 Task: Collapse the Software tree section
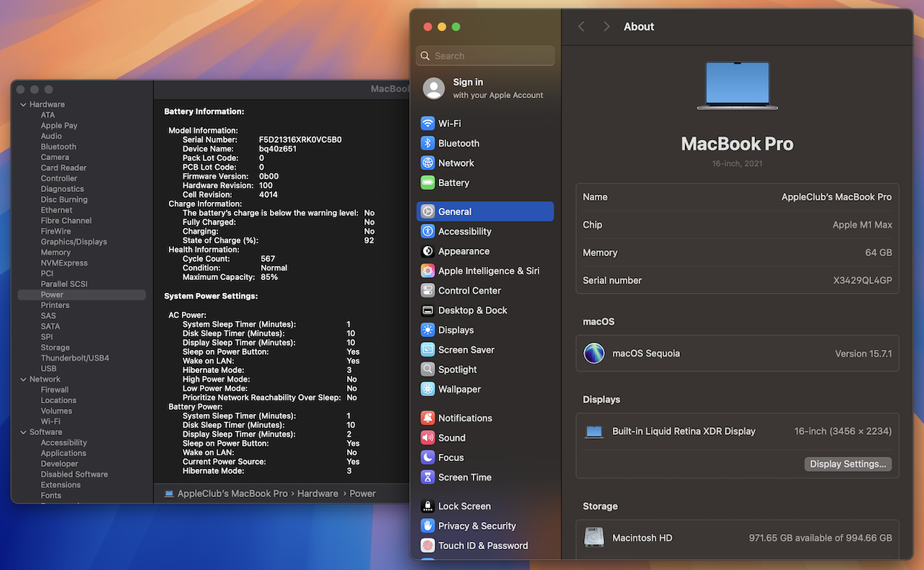tap(23, 432)
